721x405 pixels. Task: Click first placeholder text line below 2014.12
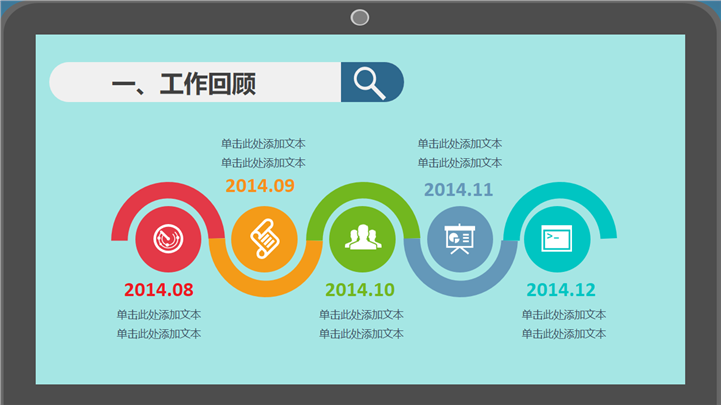point(563,315)
